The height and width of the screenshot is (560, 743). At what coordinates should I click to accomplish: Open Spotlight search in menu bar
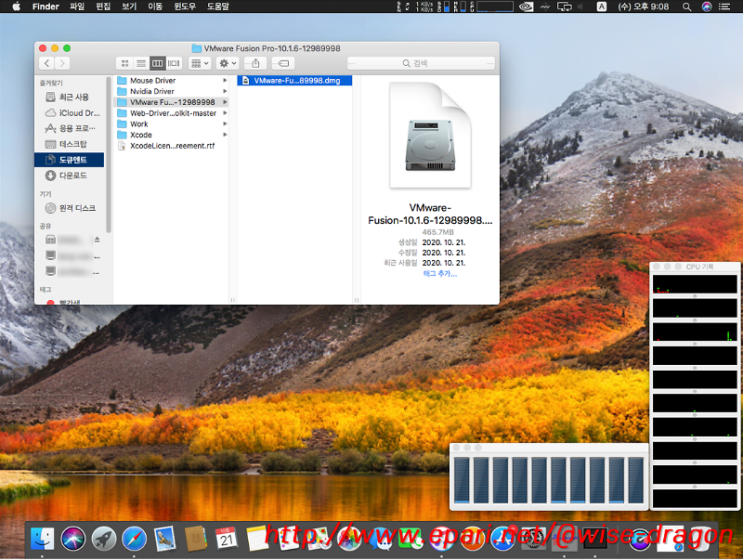686,7
